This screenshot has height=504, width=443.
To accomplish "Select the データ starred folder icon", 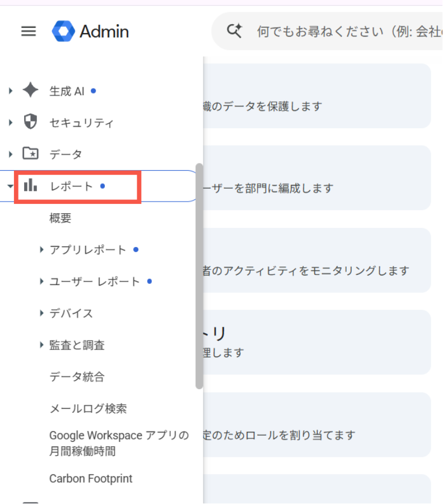I will (x=31, y=153).
